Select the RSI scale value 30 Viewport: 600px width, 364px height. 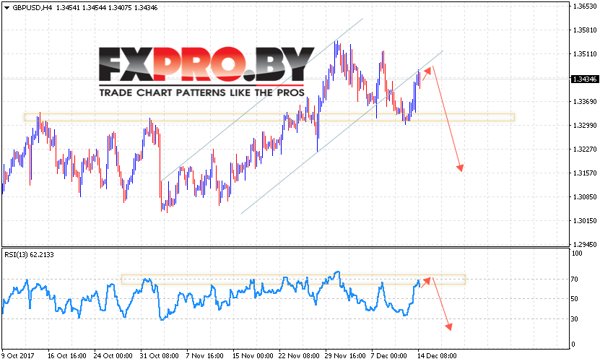coord(574,318)
